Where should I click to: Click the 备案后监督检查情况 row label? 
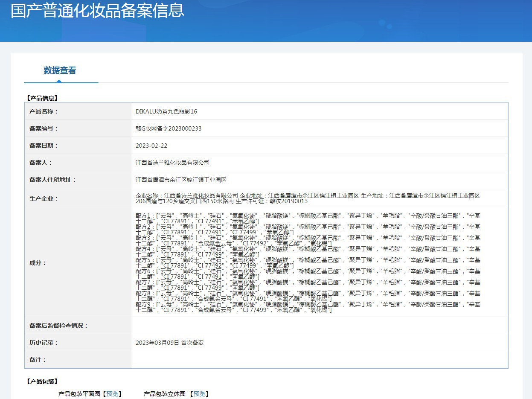click(x=58, y=326)
